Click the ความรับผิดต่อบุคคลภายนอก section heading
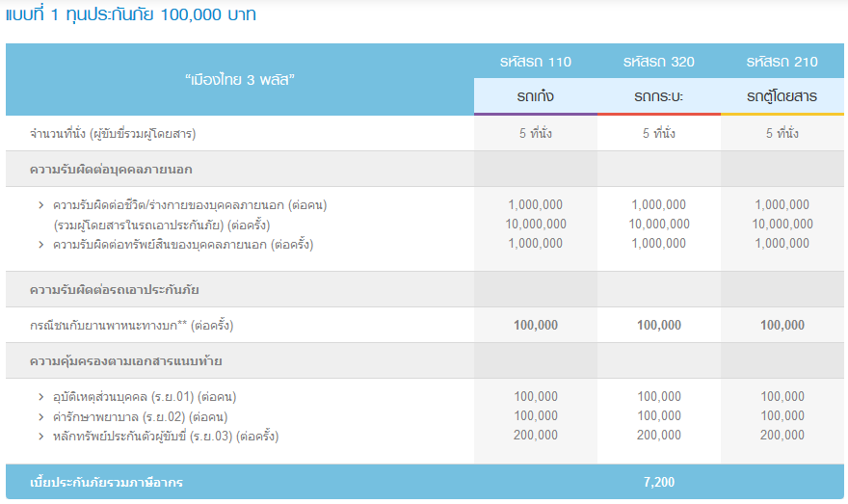 [x=111, y=170]
